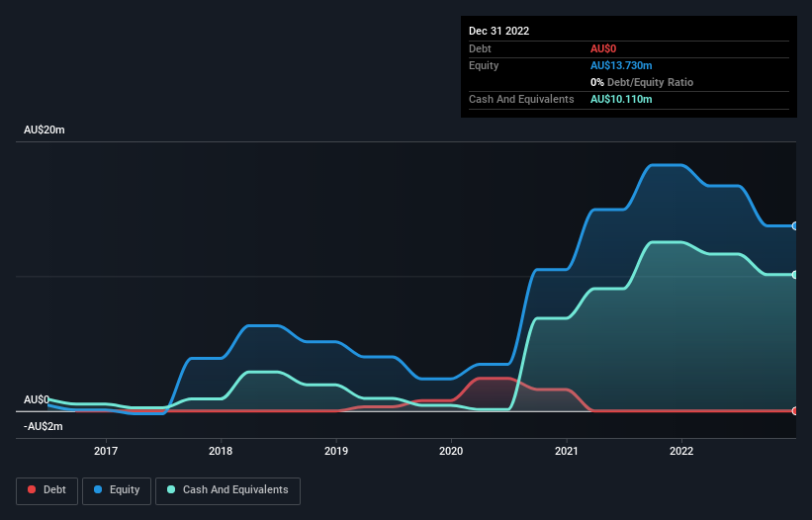The width and height of the screenshot is (812, 520).
Task: Toggle the Debt legend button
Action: click(47, 490)
